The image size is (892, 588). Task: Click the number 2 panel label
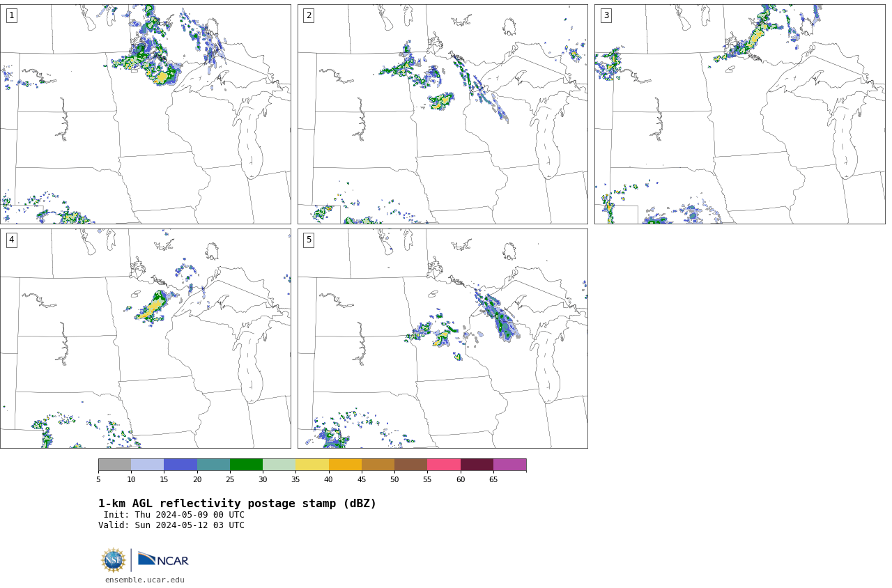click(x=309, y=15)
